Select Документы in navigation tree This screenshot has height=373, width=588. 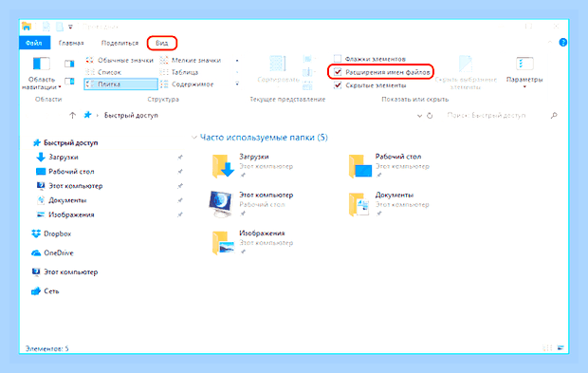click(61, 200)
